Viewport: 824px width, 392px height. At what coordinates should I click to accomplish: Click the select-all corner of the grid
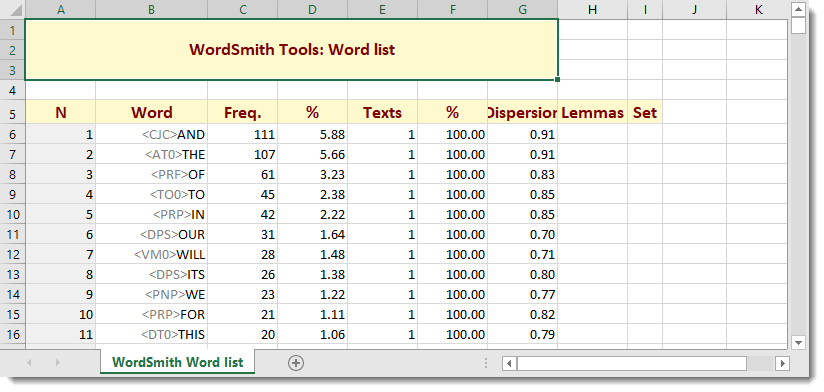point(12,9)
